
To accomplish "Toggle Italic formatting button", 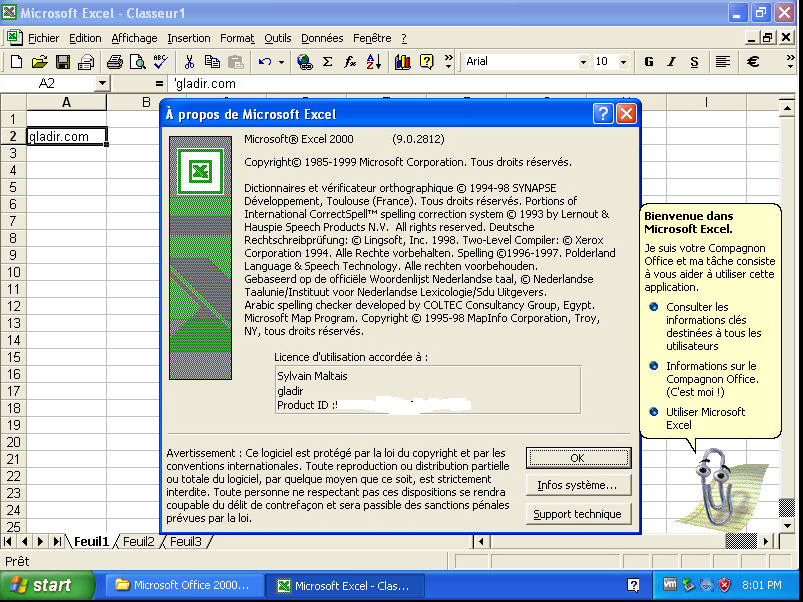I will (671, 62).
